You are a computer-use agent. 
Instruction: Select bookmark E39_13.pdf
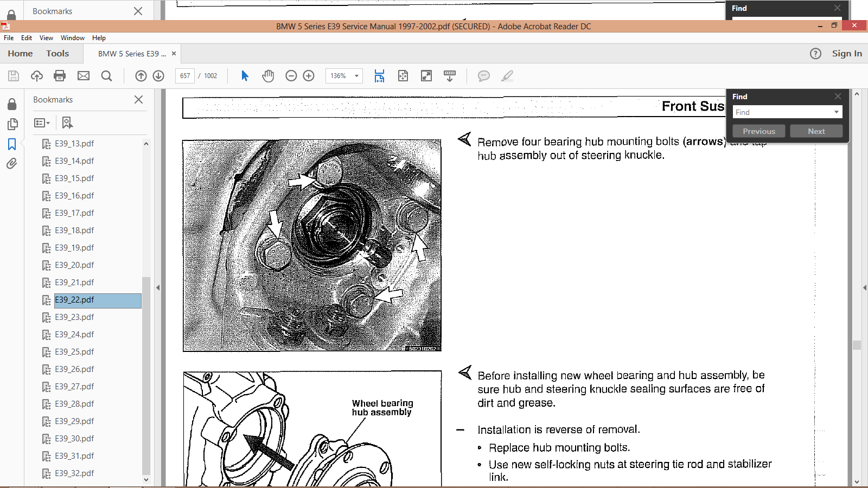[x=74, y=144]
